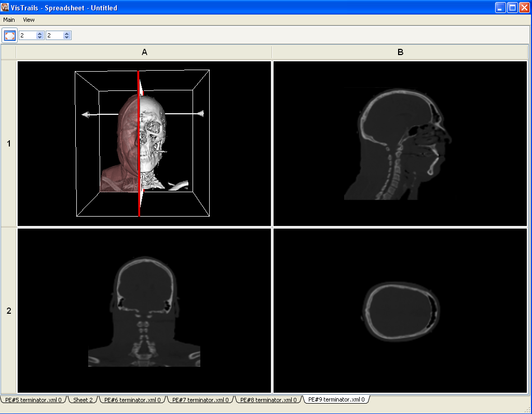Select column header A
This screenshot has width=532, height=414.
pos(144,52)
